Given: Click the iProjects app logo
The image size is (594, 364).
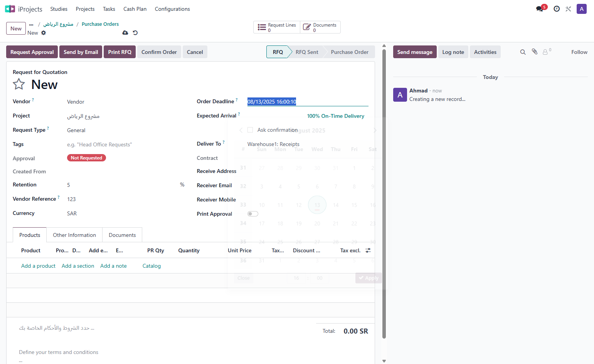Looking at the screenshot, I should (10, 9).
